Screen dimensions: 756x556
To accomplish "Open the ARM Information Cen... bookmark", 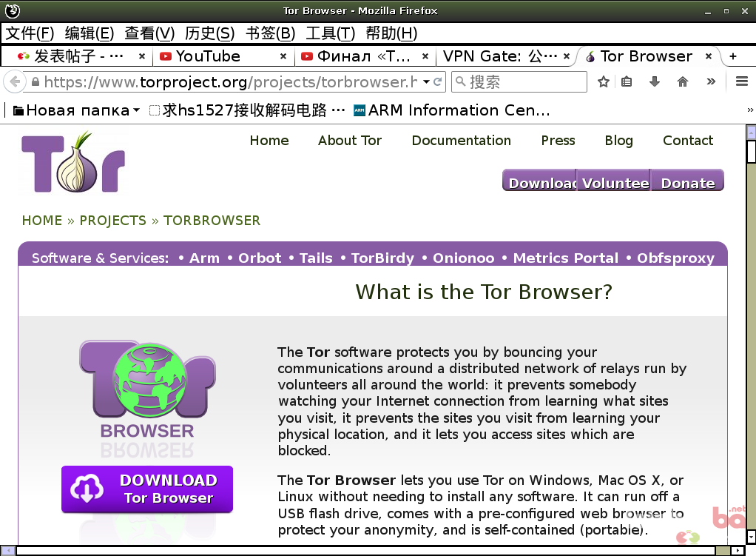I will [x=452, y=110].
